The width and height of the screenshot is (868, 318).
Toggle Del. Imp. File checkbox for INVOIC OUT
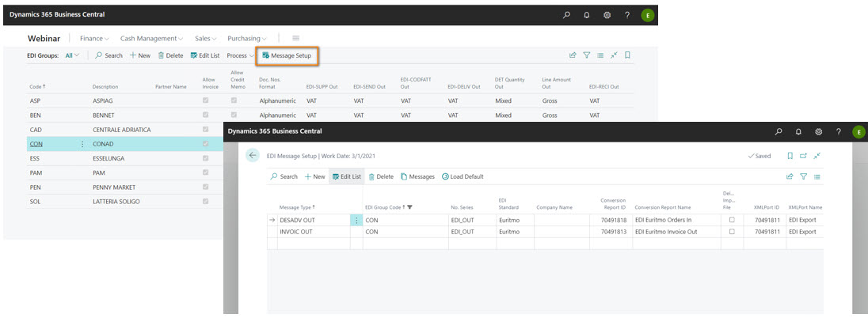click(732, 232)
